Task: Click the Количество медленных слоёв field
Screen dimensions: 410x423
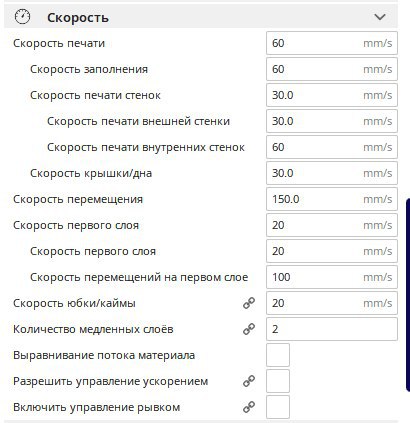Action: 332,329
